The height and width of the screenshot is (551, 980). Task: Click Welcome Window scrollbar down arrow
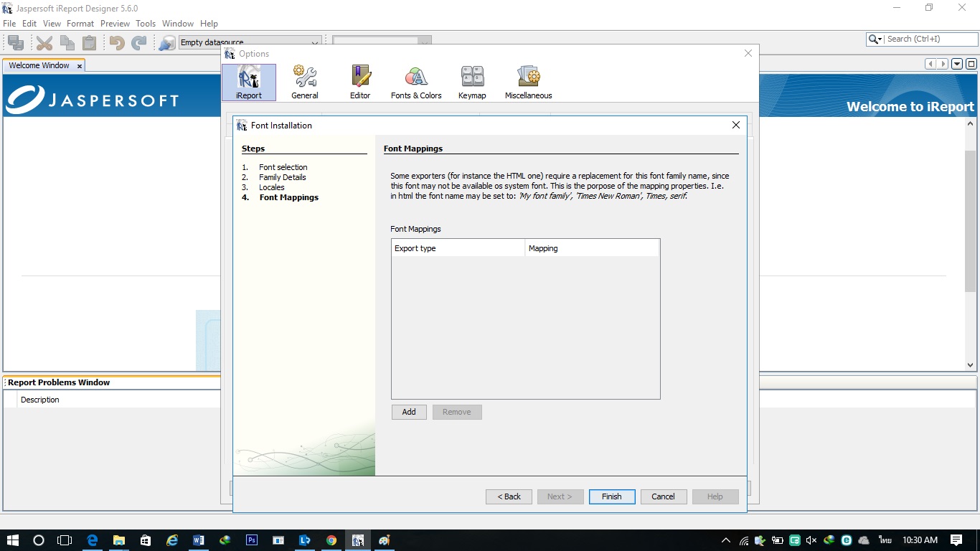(x=971, y=364)
